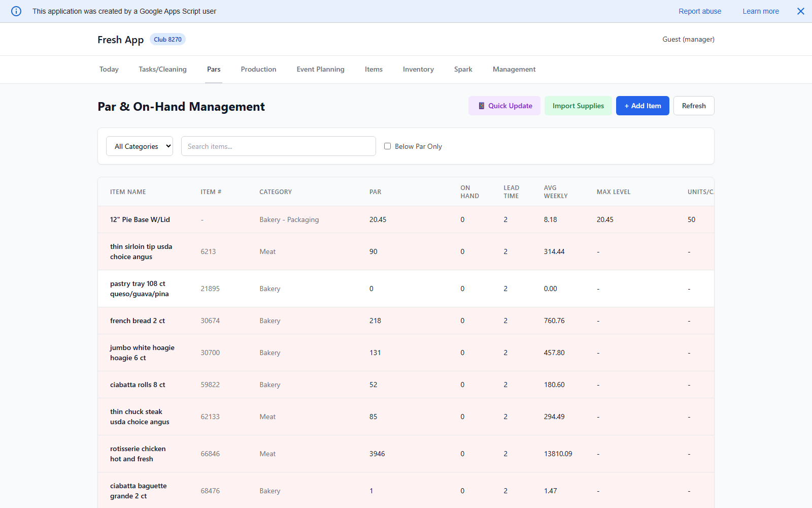The width and height of the screenshot is (812, 508).
Task: Open the Spark tab
Action: (x=463, y=69)
